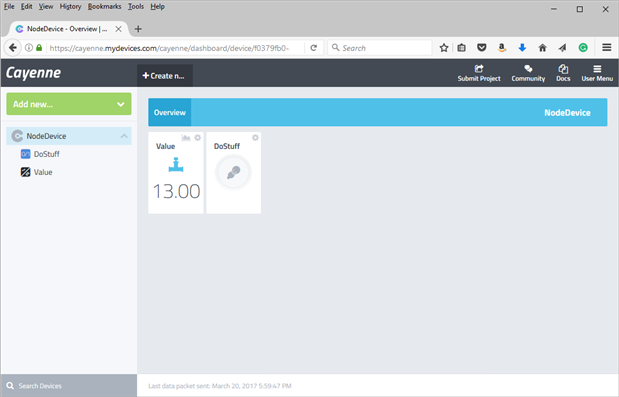The height and width of the screenshot is (397, 619).
Task: Select the NodeDevice tree row
Action: pyautogui.click(x=69, y=136)
